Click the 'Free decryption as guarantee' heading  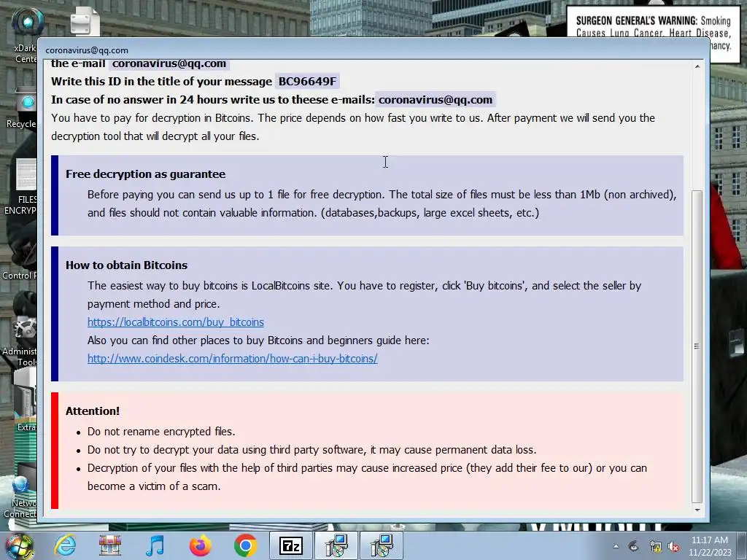[x=145, y=174]
